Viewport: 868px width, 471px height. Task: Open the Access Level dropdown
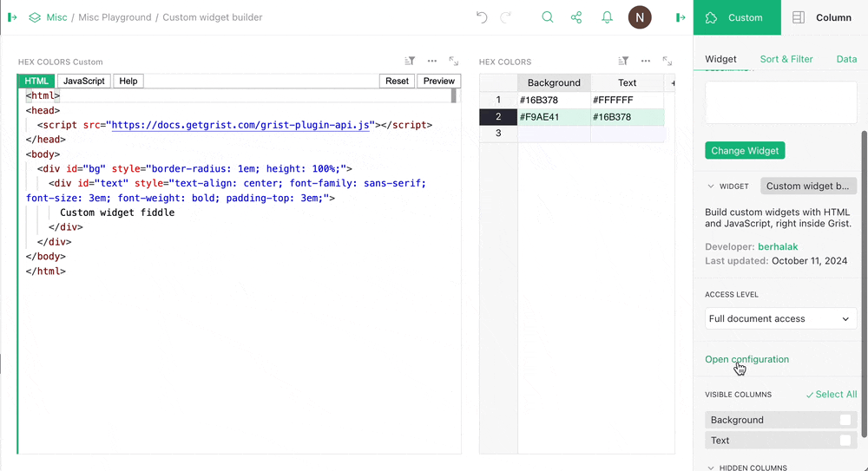pos(780,319)
